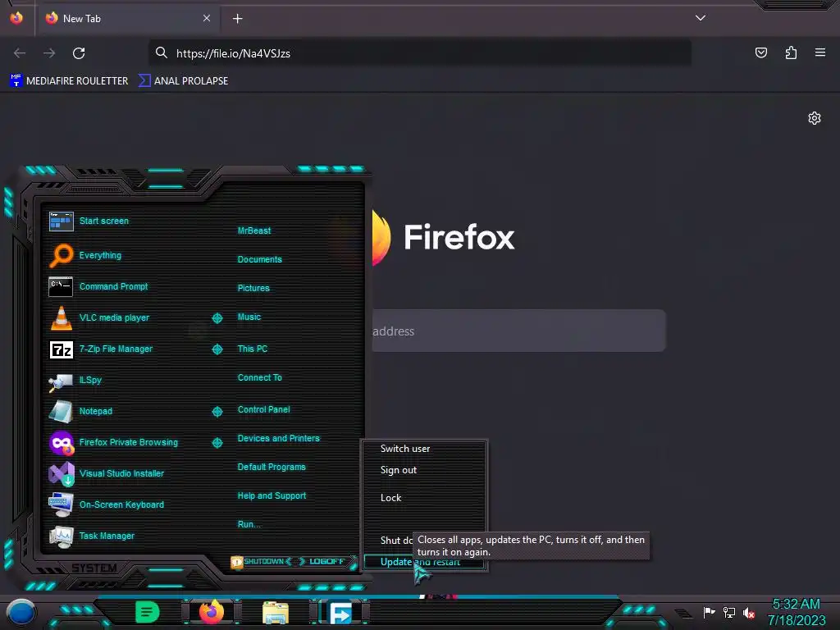Open Command Prompt icon

coord(61,286)
